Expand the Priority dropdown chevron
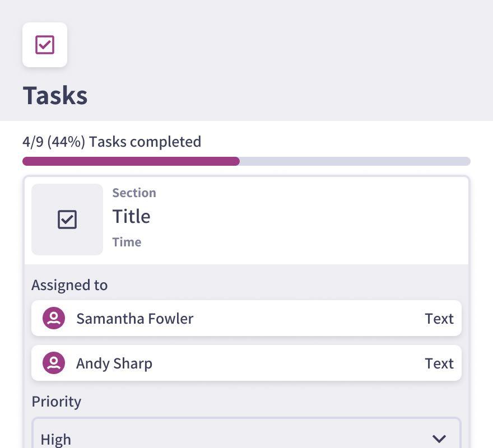The image size is (493, 448). click(439, 438)
